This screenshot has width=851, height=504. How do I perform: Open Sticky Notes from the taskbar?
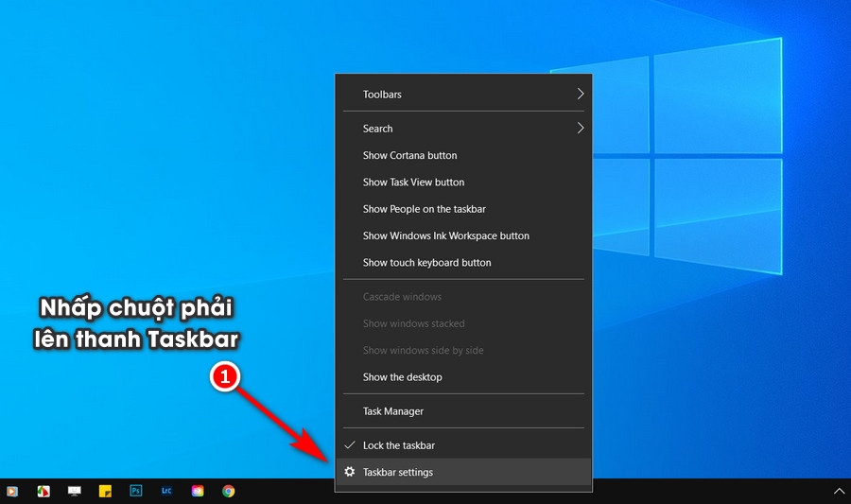[105, 491]
